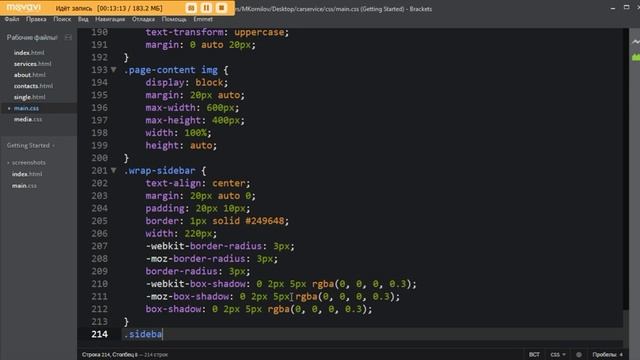Open media.css in working files
640x360 pixels.
coord(28,119)
